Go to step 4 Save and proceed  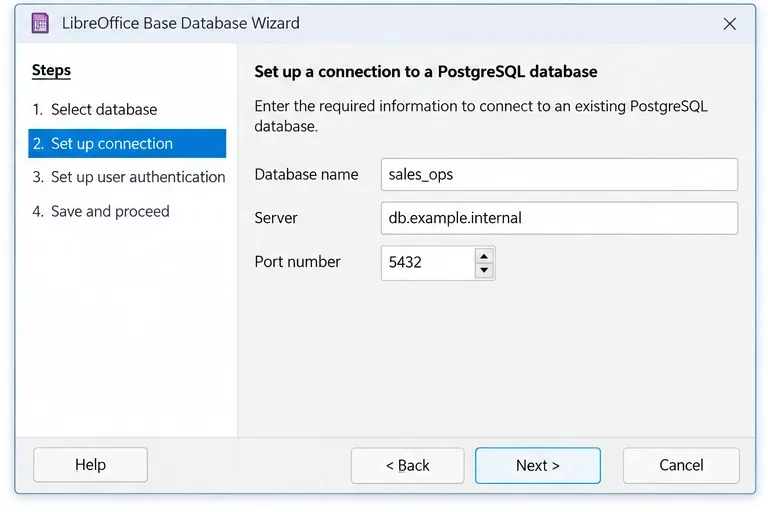coord(101,211)
